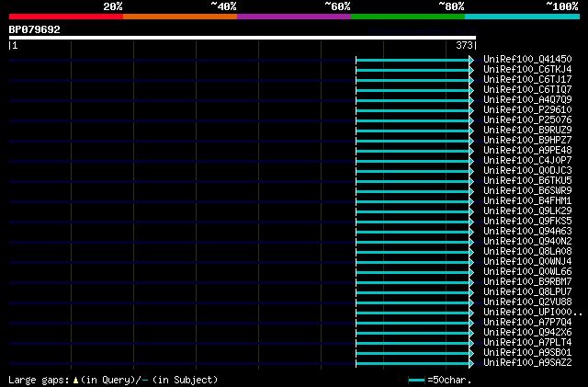Click the cyan alignment bar for Q8LPU7
This screenshot has width=588, height=387.
(x=413, y=293)
